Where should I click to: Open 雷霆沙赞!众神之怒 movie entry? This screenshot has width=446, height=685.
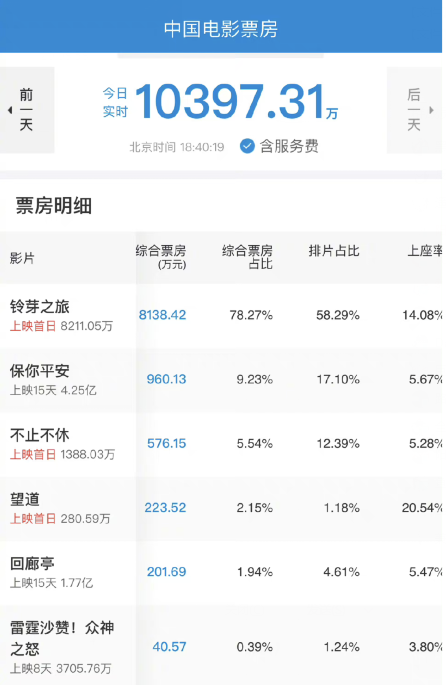[221, 645]
